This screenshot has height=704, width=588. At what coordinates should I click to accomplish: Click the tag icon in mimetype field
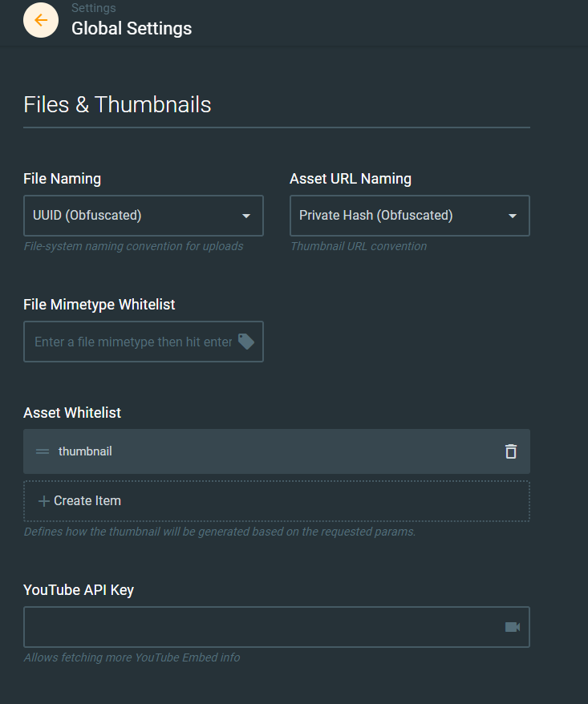pyautogui.click(x=245, y=342)
